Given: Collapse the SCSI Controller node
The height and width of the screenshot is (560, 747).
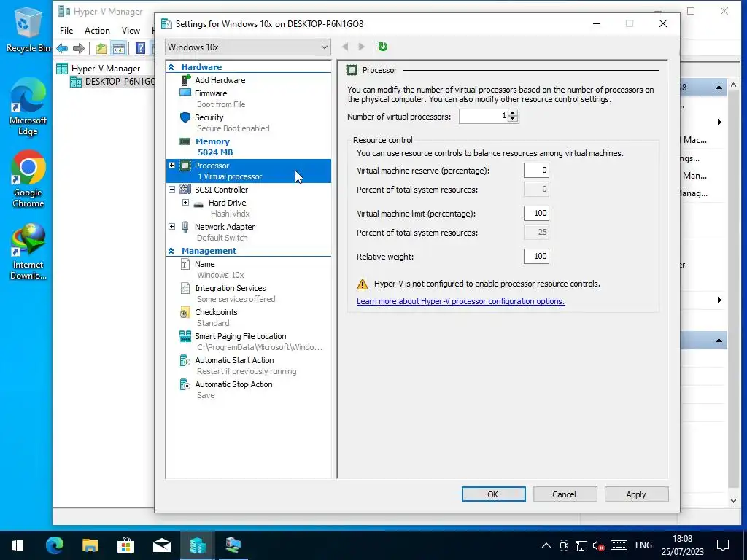Looking at the screenshot, I should 172,189.
